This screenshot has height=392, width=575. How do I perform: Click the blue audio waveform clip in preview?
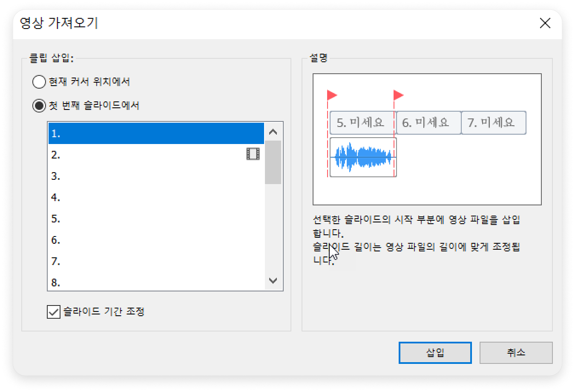[363, 157]
